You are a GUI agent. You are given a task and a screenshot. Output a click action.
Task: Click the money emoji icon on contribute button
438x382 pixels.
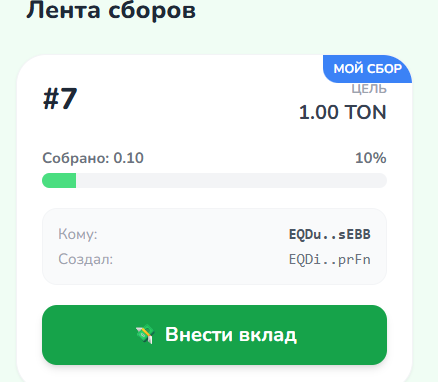pyautogui.click(x=145, y=334)
